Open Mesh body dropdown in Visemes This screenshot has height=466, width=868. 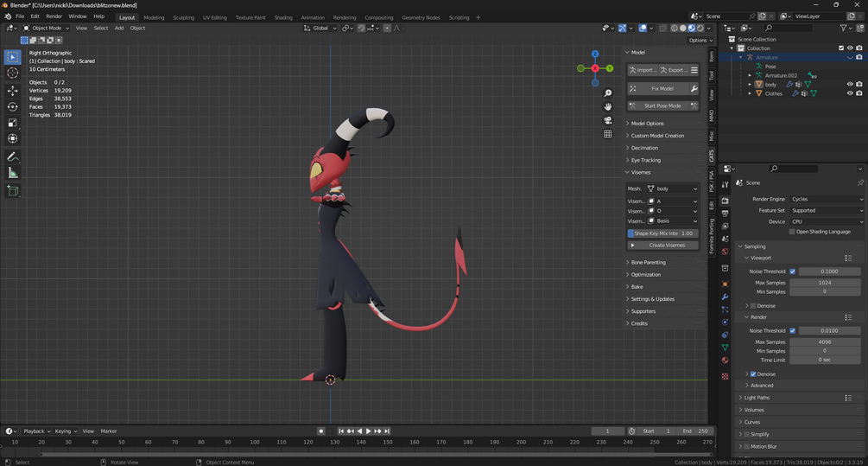click(x=672, y=188)
